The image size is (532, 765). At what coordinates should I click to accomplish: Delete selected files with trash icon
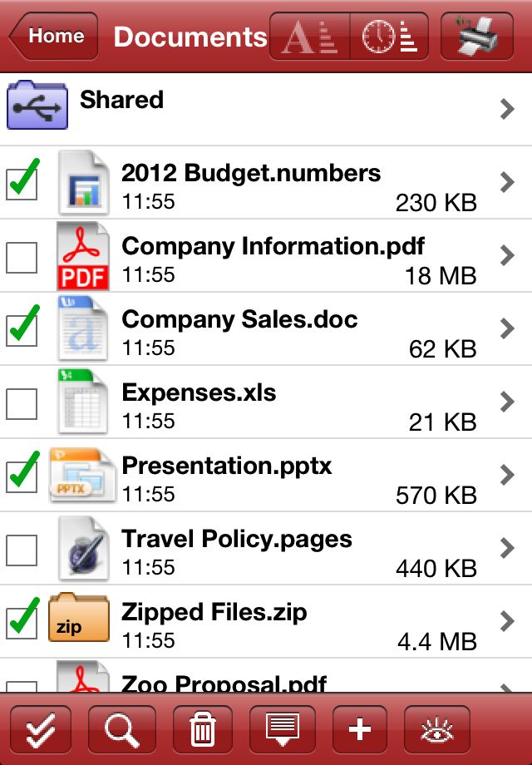pos(202,729)
